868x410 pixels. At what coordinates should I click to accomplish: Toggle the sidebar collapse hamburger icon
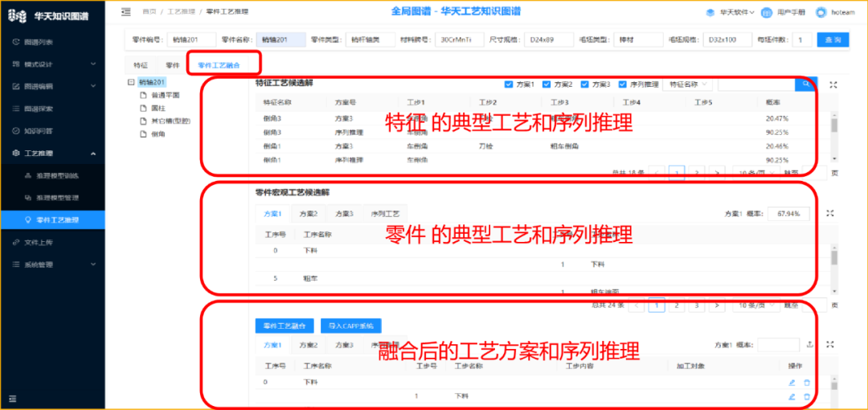click(x=126, y=11)
